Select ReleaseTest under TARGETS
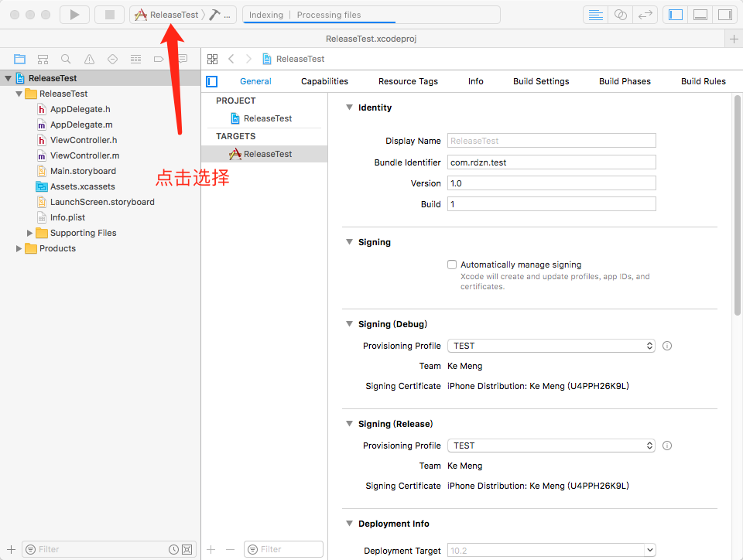 point(265,154)
